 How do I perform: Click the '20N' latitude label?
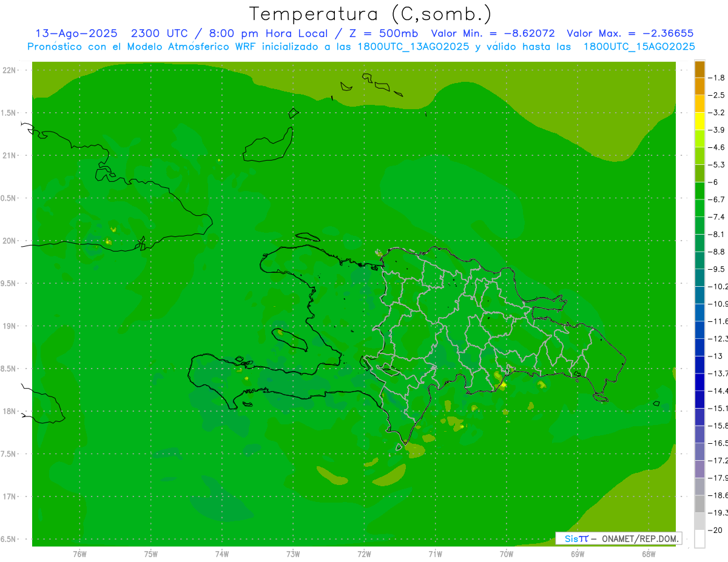[10, 241]
